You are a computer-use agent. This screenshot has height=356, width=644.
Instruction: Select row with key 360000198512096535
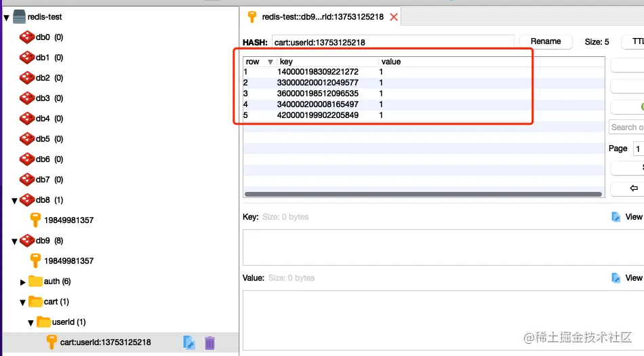tap(424, 94)
